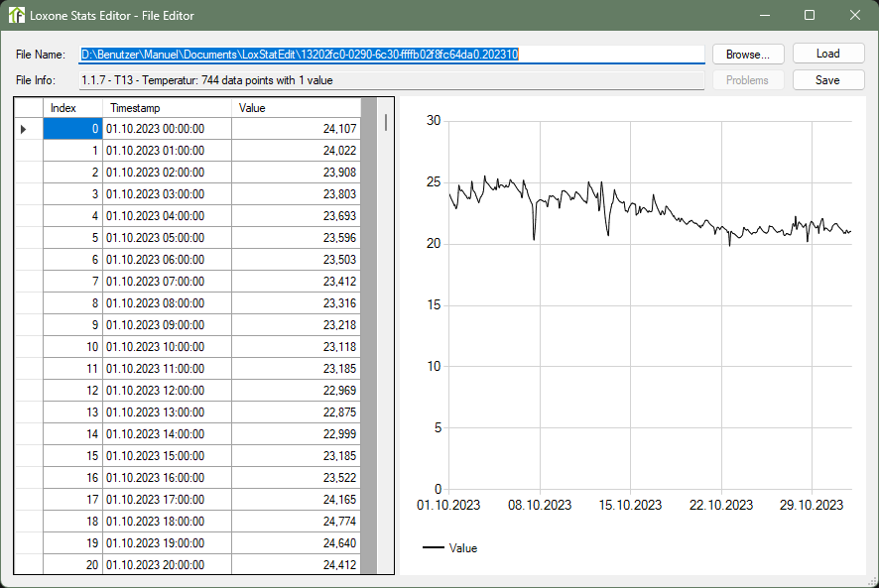Click the row header of index 5 row
The height and width of the screenshot is (588, 879).
point(29,238)
